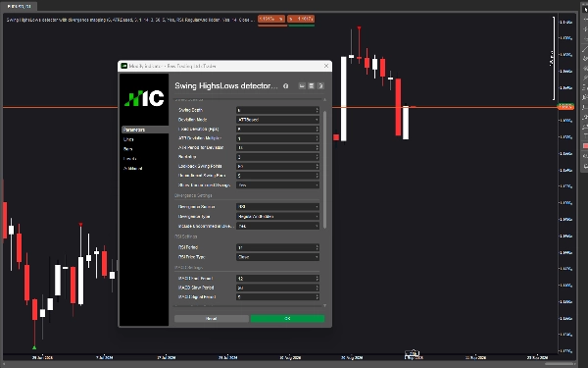Click the orange current price label on price scale
This screenshot has width=588, height=368.
click(x=565, y=107)
